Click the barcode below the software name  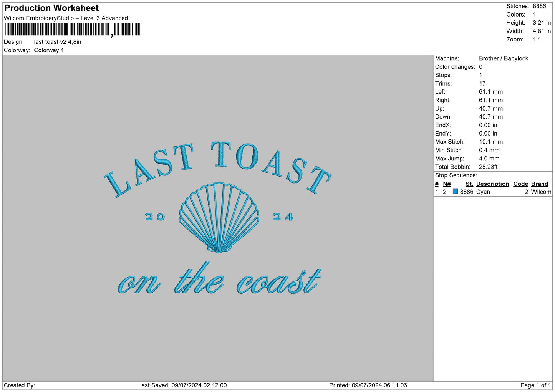coord(73,30)
